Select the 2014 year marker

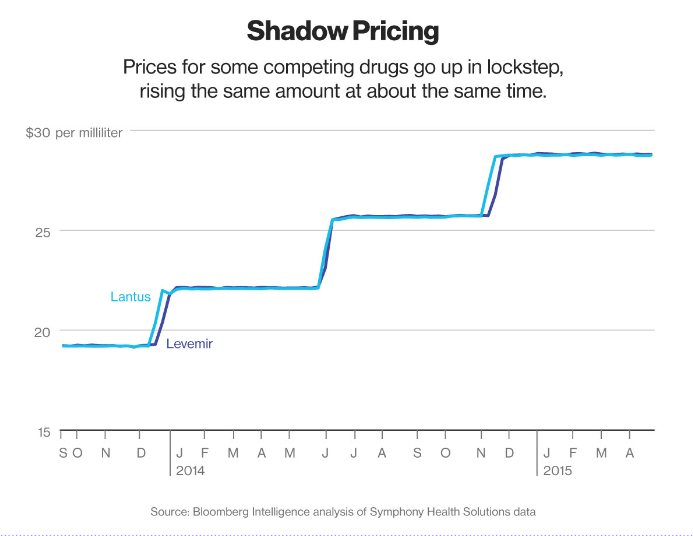[190, 471]
